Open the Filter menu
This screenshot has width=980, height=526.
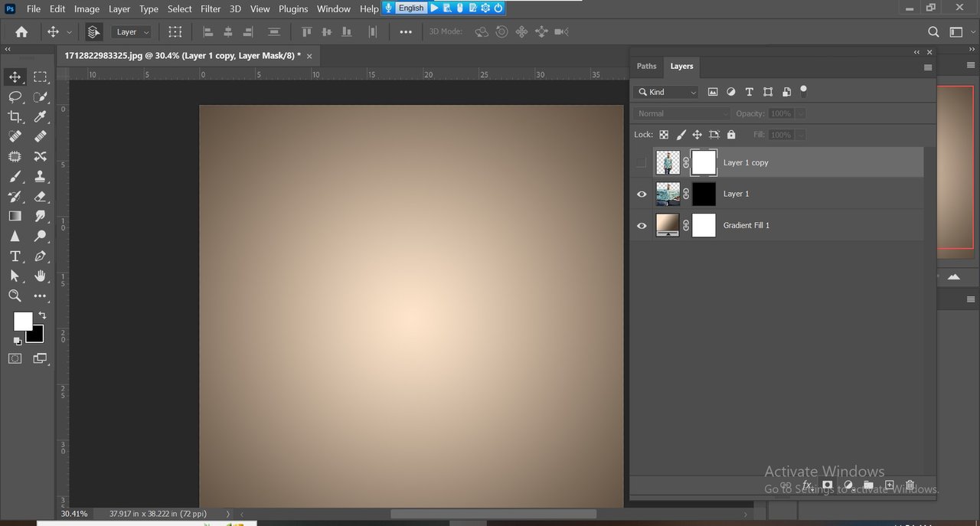(x=211, y=9)
